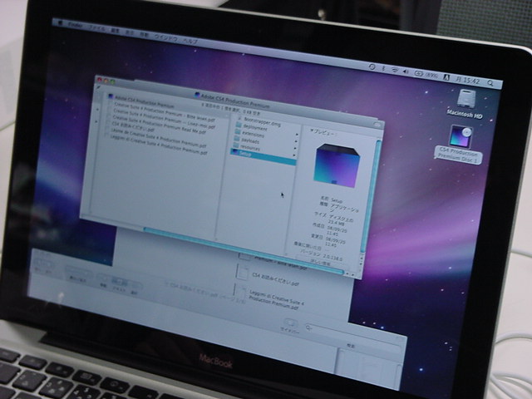Click the Setup preview thumbnail

tap(336, 166)
